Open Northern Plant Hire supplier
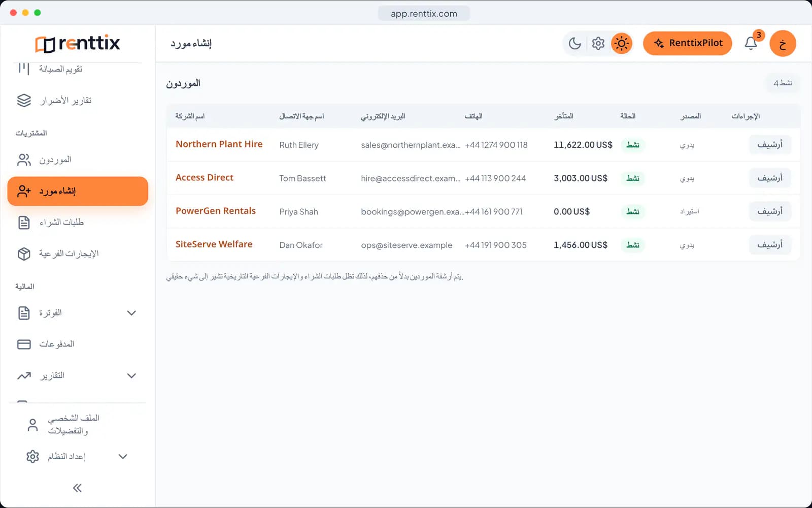Screen dimensions: 812x508 219,144
